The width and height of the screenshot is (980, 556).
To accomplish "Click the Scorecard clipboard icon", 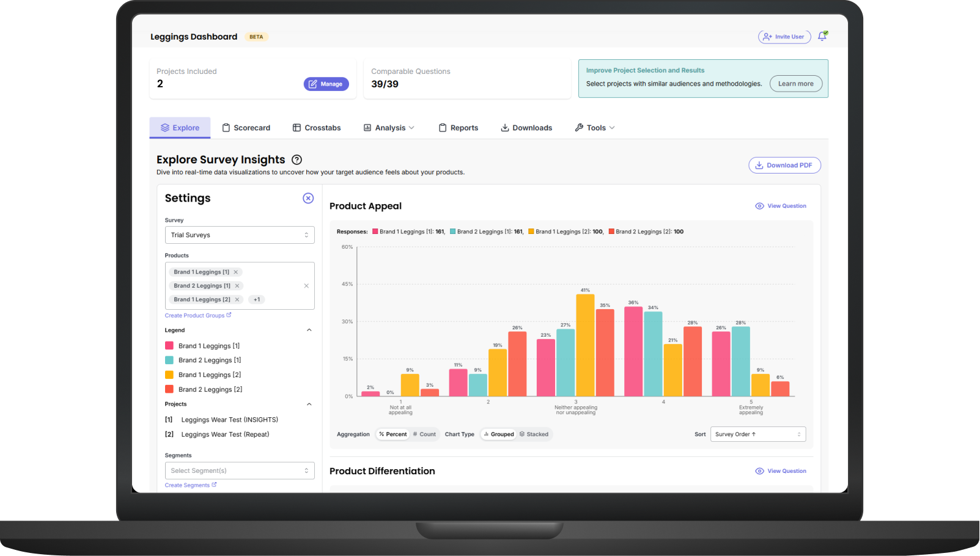I will 226,127.
